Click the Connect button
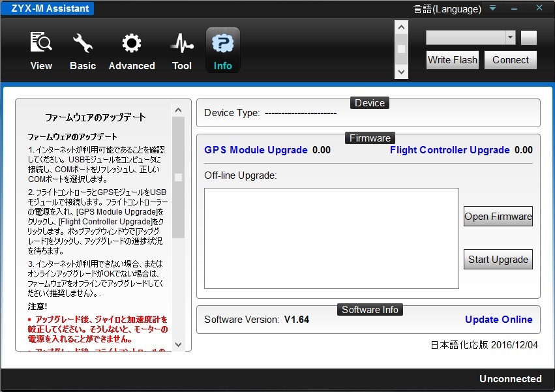 point(511,60)
